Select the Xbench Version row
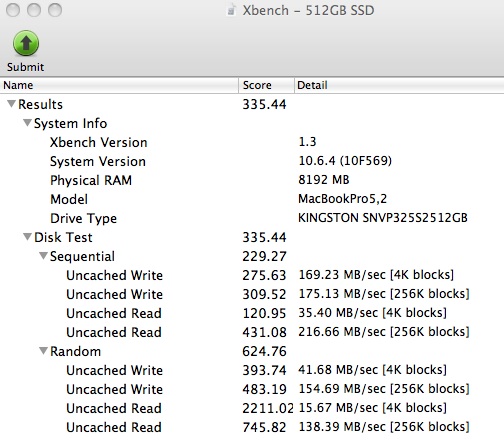 tap(252, 142)
